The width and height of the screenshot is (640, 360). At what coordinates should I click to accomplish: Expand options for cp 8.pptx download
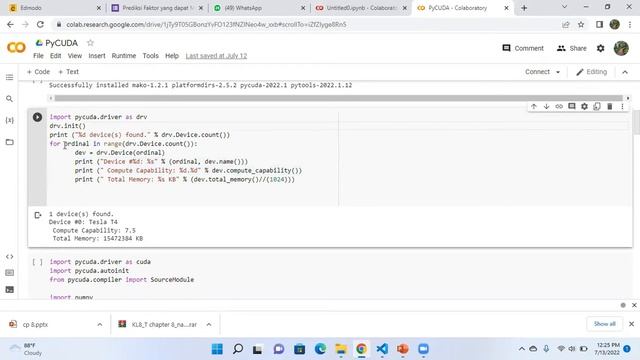(x=100, y=324)
